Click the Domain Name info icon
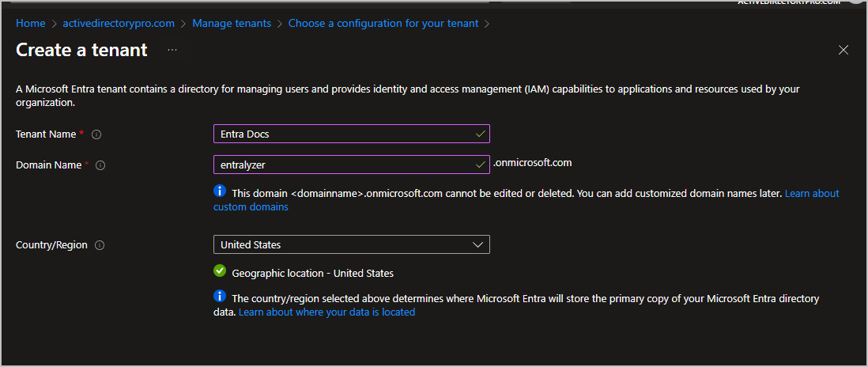Viewport: 868px width, 367px height. click(x=100, y=165)
